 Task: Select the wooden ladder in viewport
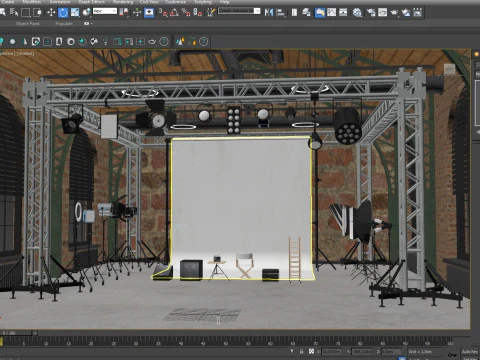[x=295, y=259]
